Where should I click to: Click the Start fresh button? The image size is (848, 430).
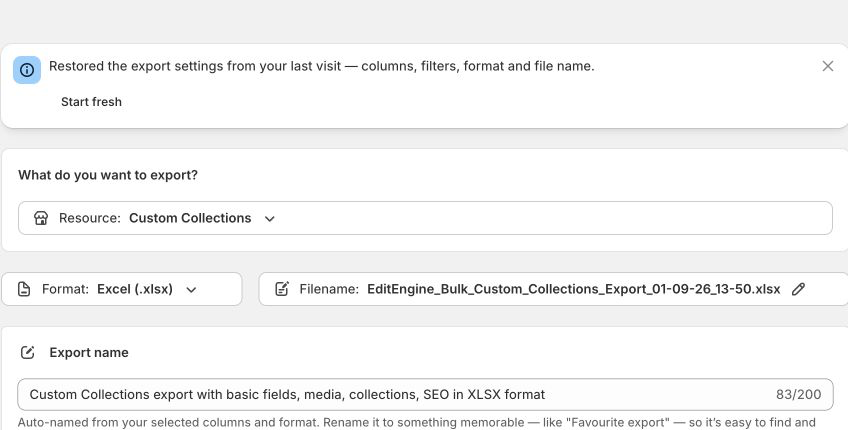91,102
